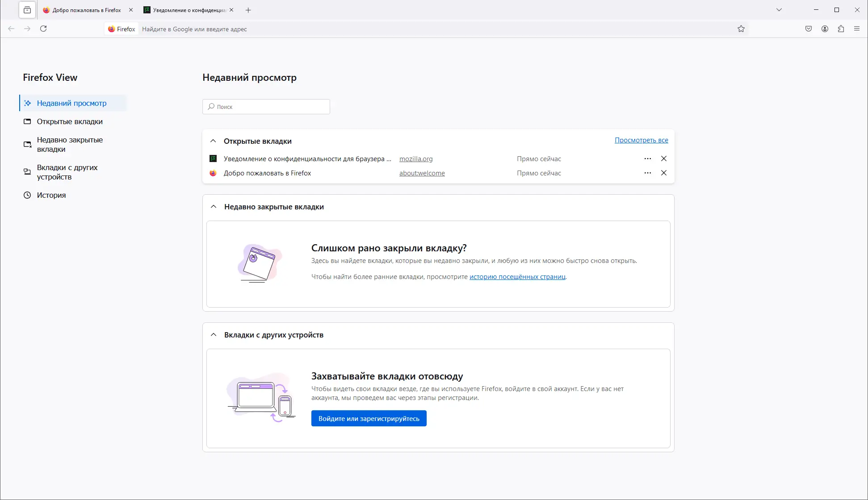
Task: Click the 'Просмотреть все' link
Action: (x=641, y=140)
